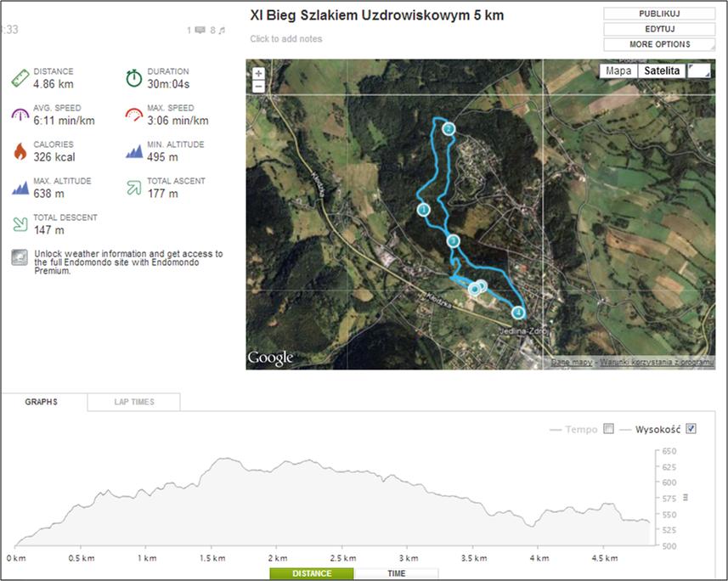Click the calories flame icon
Screen dimensions: 728x581
click(x=20, y=151)
